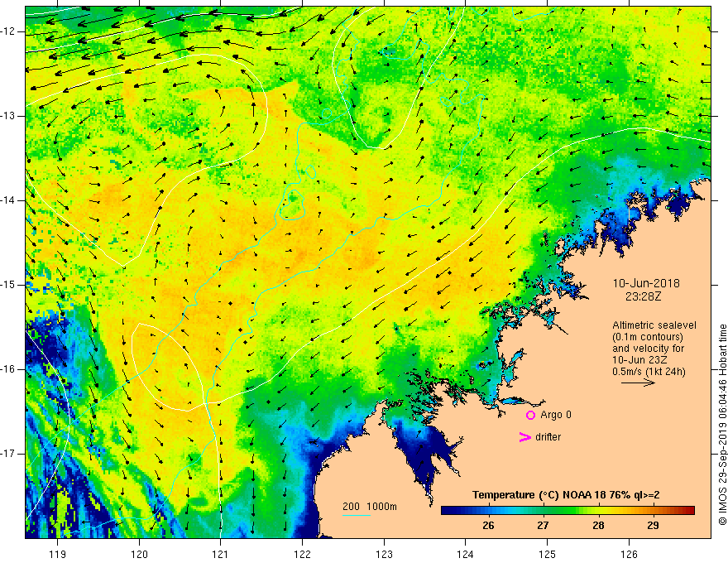728x563 pixels.
Task: Click the 'Argo 0' legend label
Action: pos(556,415)
